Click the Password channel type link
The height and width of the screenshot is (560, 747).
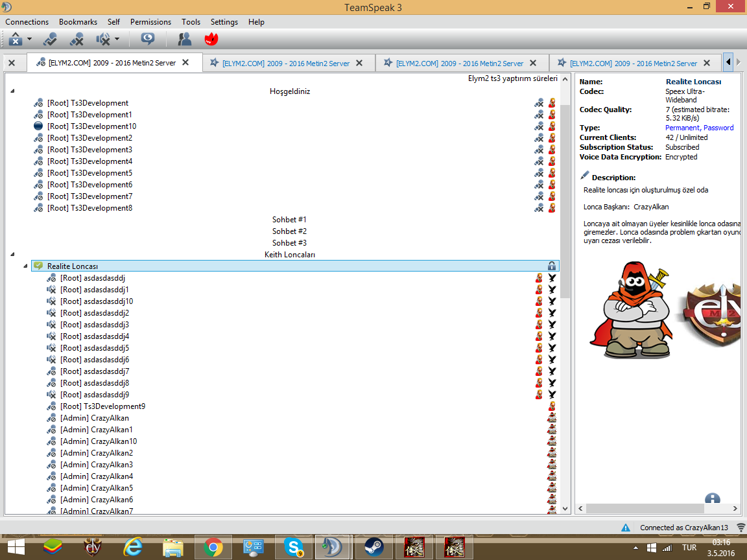[718, 128]
